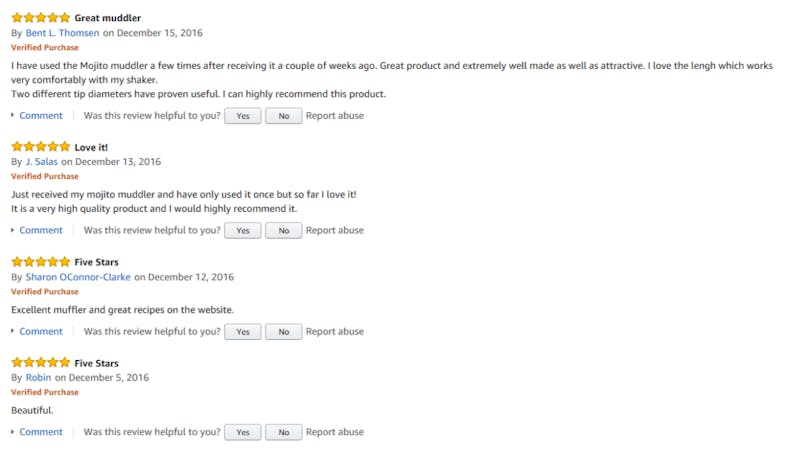Click the star rating on Robin's review
The width and height of the screenshot is (788, 456).
coord(41,363)
